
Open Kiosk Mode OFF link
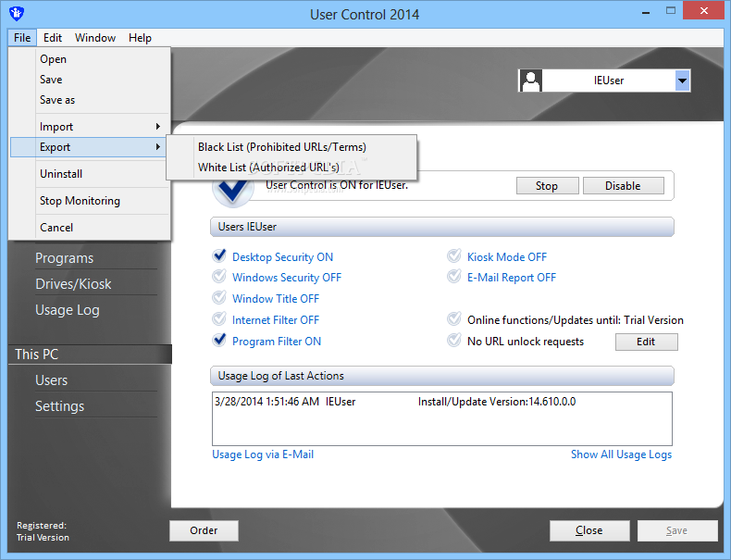[507, 257]
